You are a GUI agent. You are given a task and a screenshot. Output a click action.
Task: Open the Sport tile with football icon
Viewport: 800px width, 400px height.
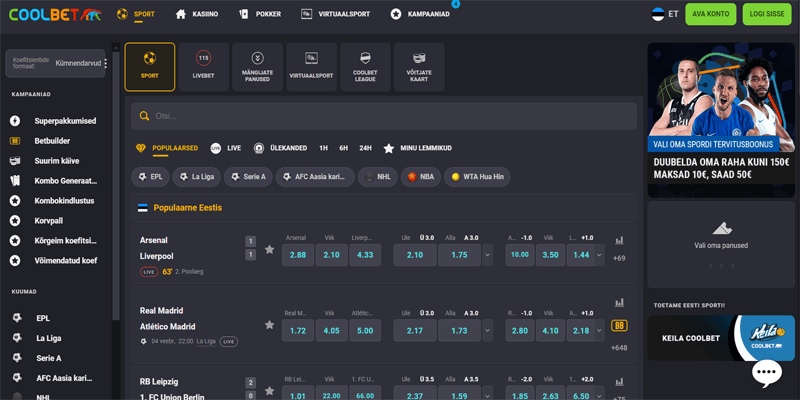tap(149, 67)
